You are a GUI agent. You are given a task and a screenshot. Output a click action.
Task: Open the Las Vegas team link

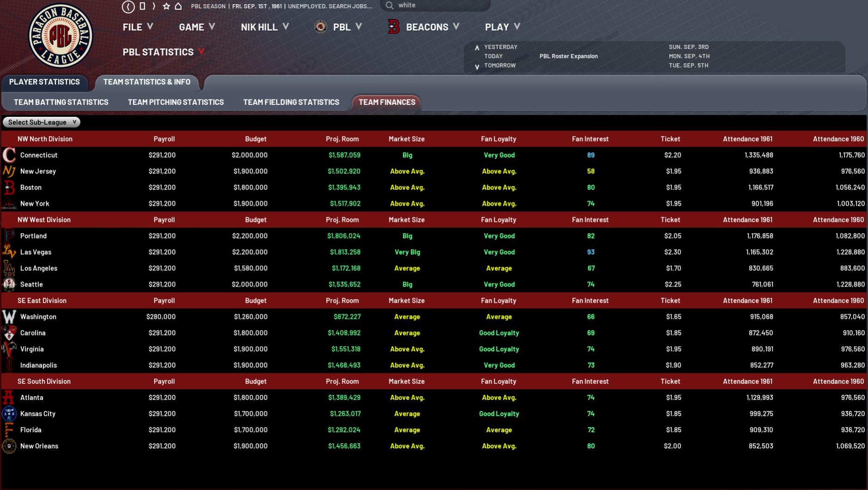[36, 252]
